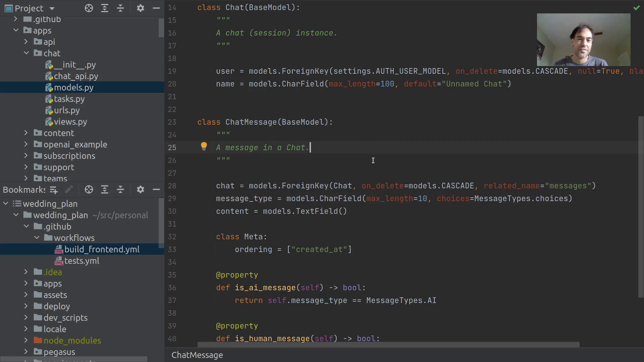The image size is (644, 362).
Task: Click the green inspection checkmark icon
Action: (x=636, y=8)
